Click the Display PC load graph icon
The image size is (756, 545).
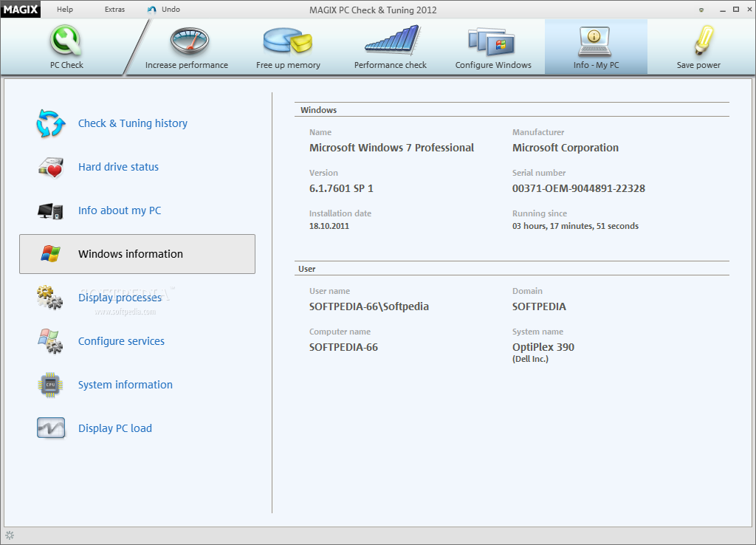click(x=51, y=428)
